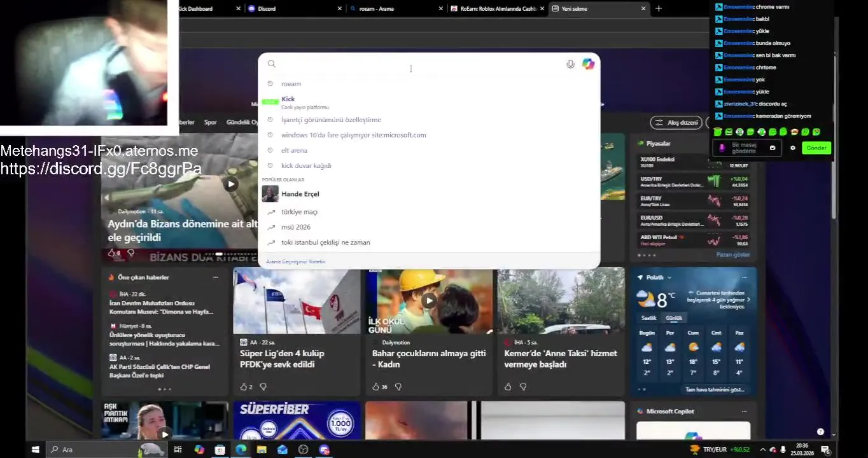
Task: Open Copilot from the search box icon
Action: click(588, 64)
